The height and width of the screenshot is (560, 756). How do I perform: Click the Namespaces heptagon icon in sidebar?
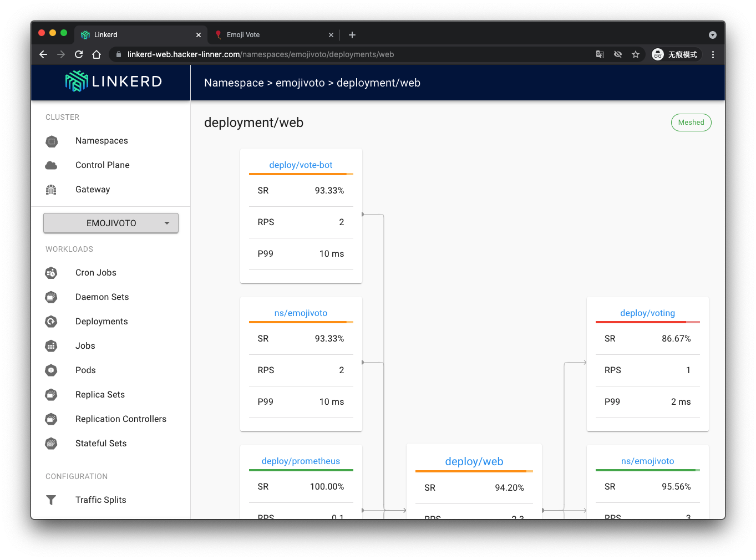[52, 141]
